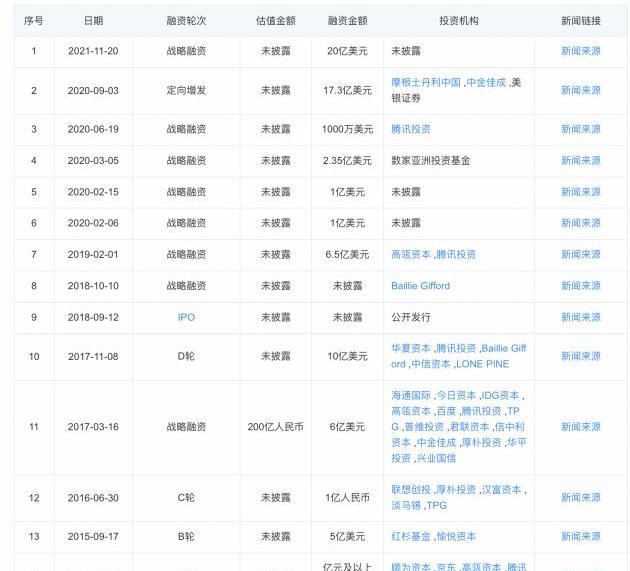
Task: Open 愉悦资本 investor link
Action: point(456,536)
